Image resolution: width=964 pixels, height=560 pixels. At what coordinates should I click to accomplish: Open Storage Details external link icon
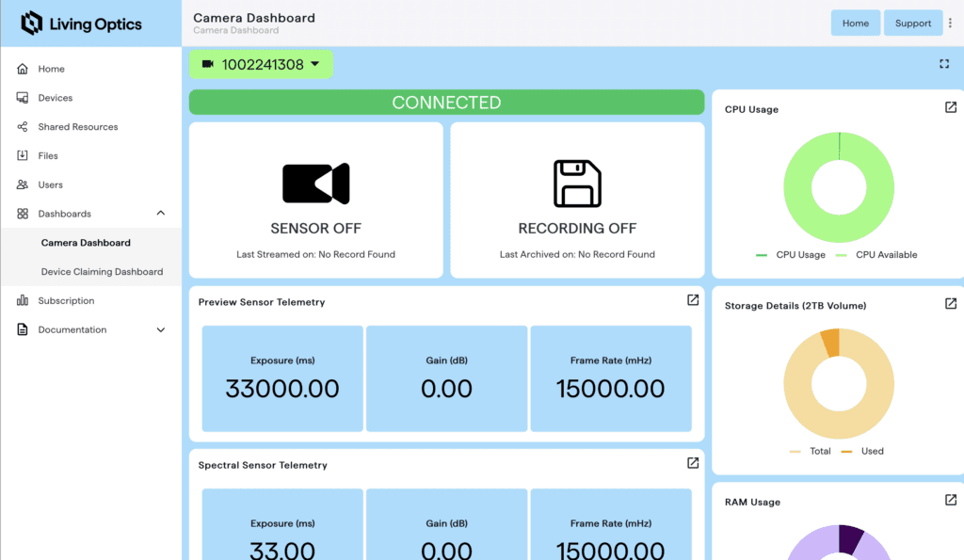coord(951,304)
